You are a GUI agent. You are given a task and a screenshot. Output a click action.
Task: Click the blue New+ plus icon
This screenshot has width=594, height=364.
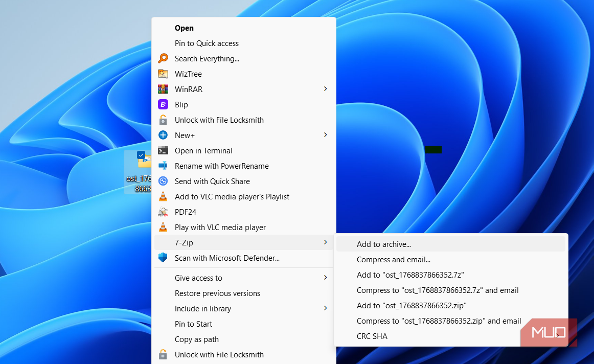[x=163, y=135]
